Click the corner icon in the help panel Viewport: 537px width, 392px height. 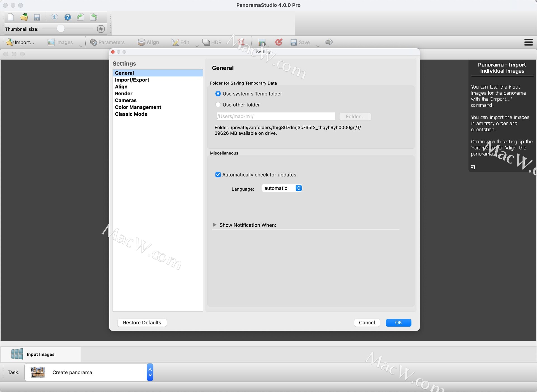[473, 167]
